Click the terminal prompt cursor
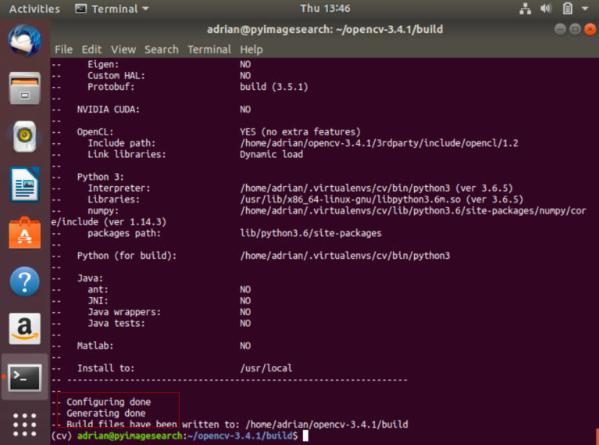Viewport: 599px width, 445px height. coord(305,436)
